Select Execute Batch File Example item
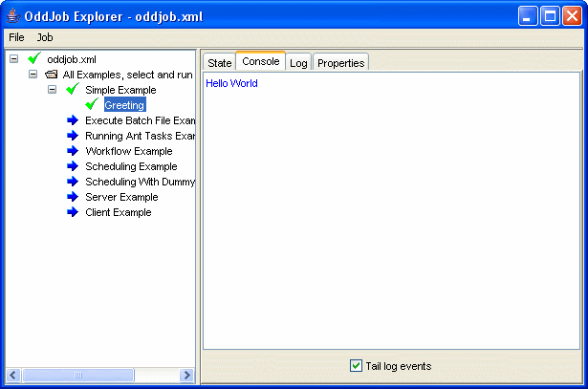This screenshot has height=389, width=588. 140,120
